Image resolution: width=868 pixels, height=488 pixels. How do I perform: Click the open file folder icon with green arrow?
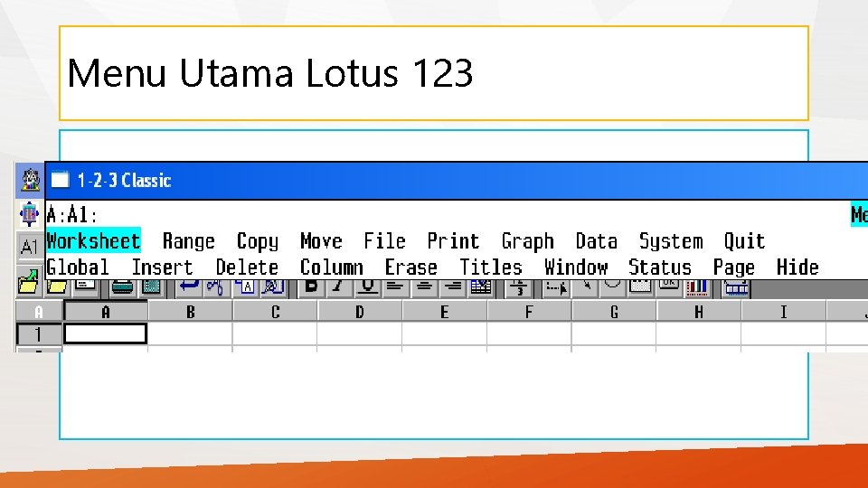pyautogui.click(x=28, y=282)
